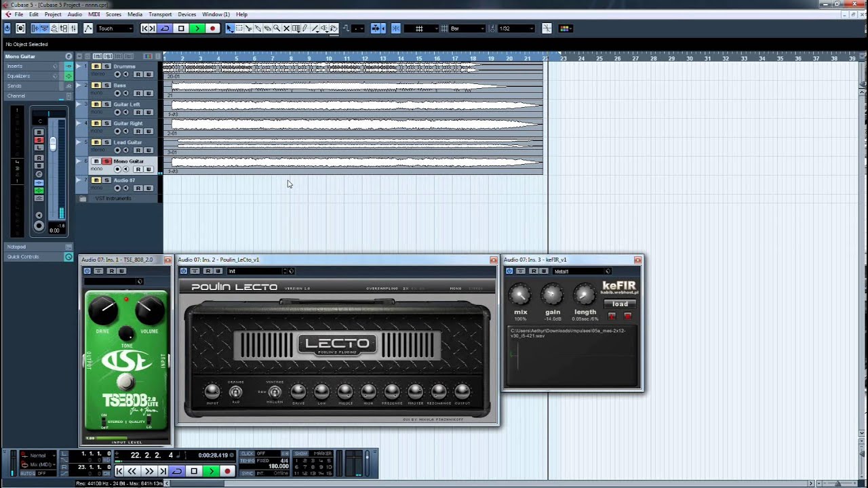Screen dimensions: 868x488
Task: Open the grid type Bar dropdown
Action: (468, 28)
